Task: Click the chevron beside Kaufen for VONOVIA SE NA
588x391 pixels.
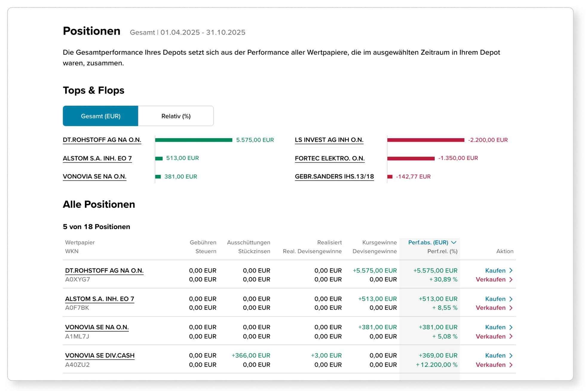Action: click(511, 327)
